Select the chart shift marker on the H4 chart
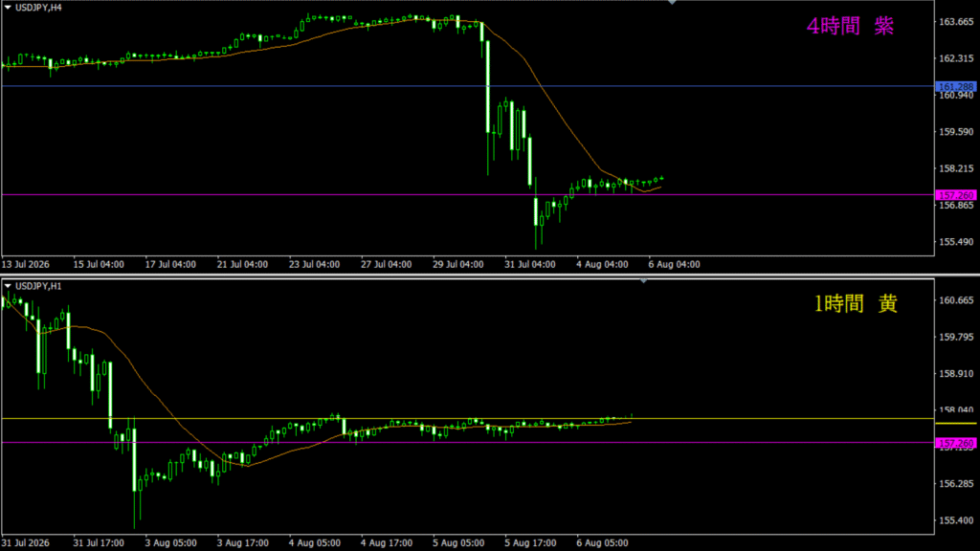Viewport: 980px width, 551px height. click(x=672, y=3)
